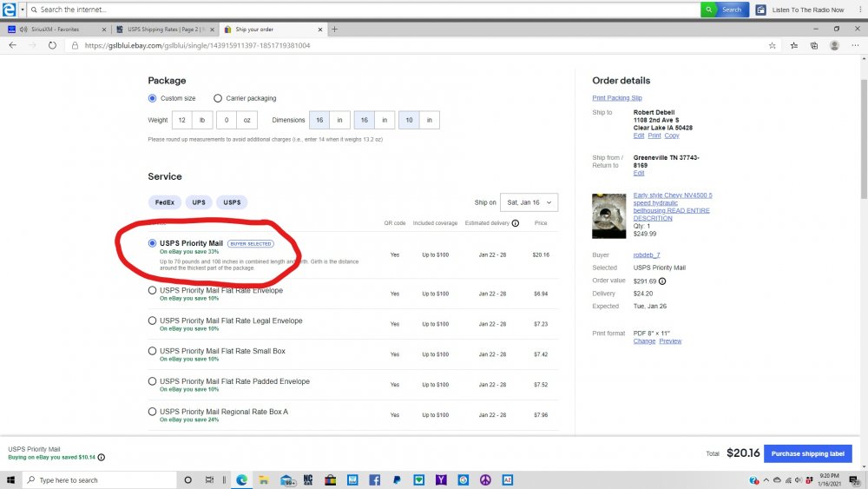Choose Priority Mail Flat Rate Legal Envelope
This screenshot has width=868, height=489.
[x=152, y=320]
